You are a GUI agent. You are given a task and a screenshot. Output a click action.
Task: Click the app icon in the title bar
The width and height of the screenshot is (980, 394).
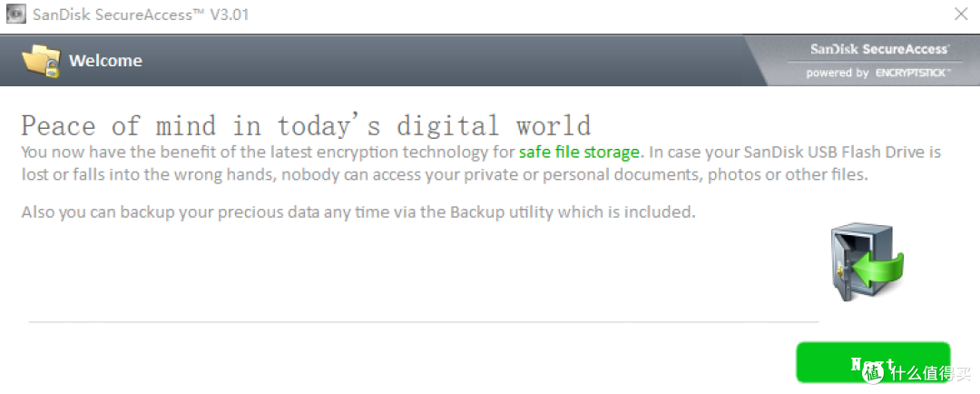coord(16,14)
